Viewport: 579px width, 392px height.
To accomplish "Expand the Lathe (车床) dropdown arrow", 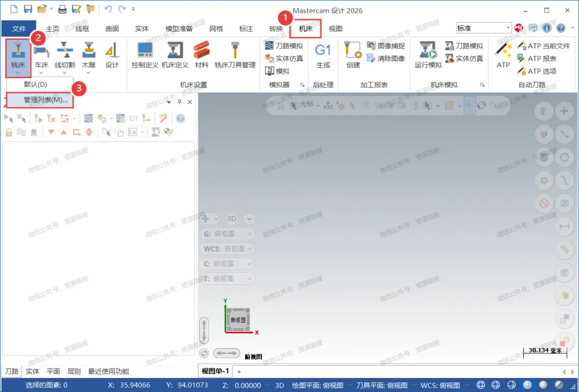I will pos(41,73).
